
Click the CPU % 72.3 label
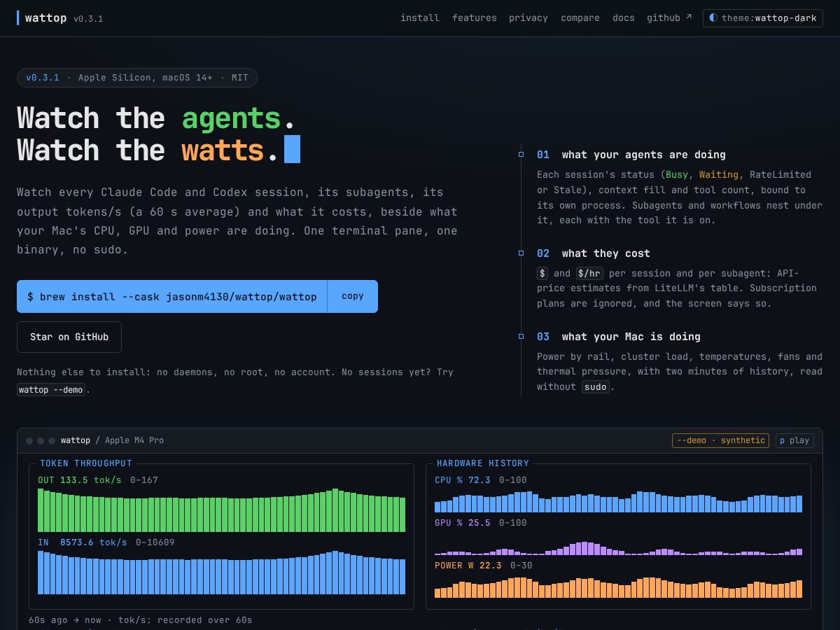[x=463, y=480]
